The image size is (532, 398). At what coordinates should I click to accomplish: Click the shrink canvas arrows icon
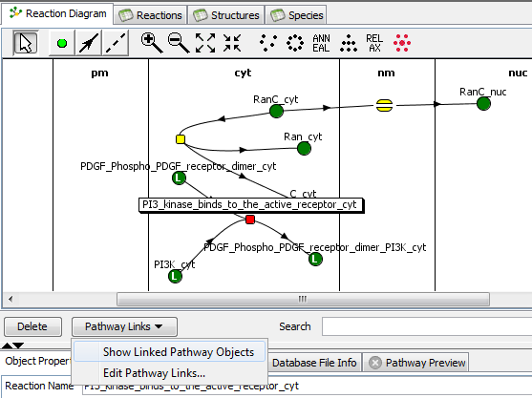(x=232, y=43)
